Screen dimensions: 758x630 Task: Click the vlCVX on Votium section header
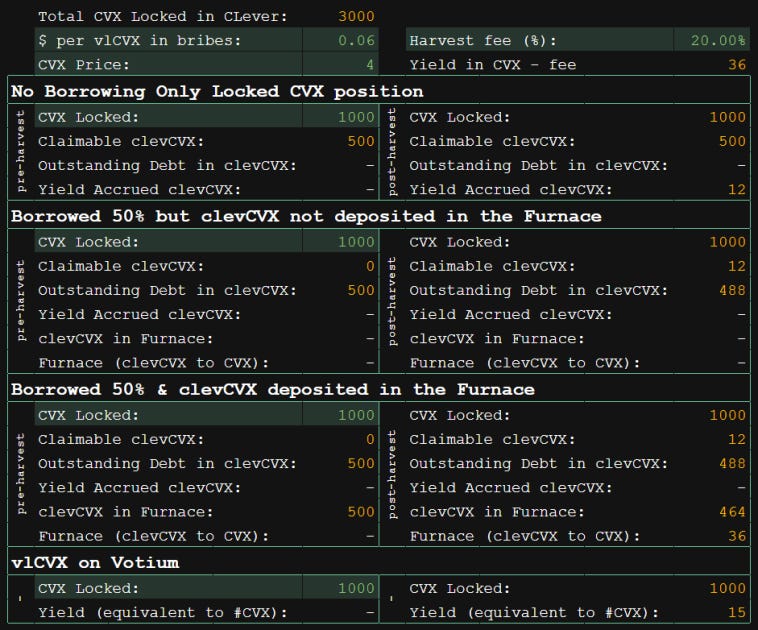94,562
